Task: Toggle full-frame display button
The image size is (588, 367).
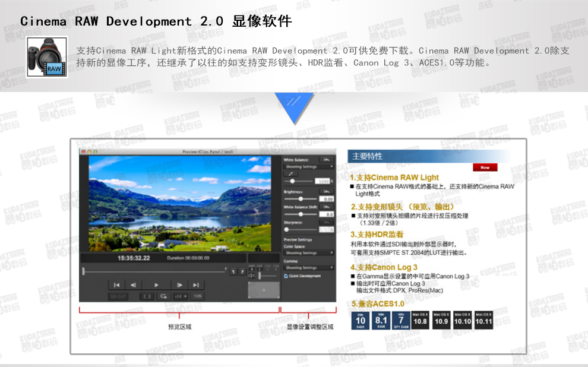Action: [x=147, y=296]
